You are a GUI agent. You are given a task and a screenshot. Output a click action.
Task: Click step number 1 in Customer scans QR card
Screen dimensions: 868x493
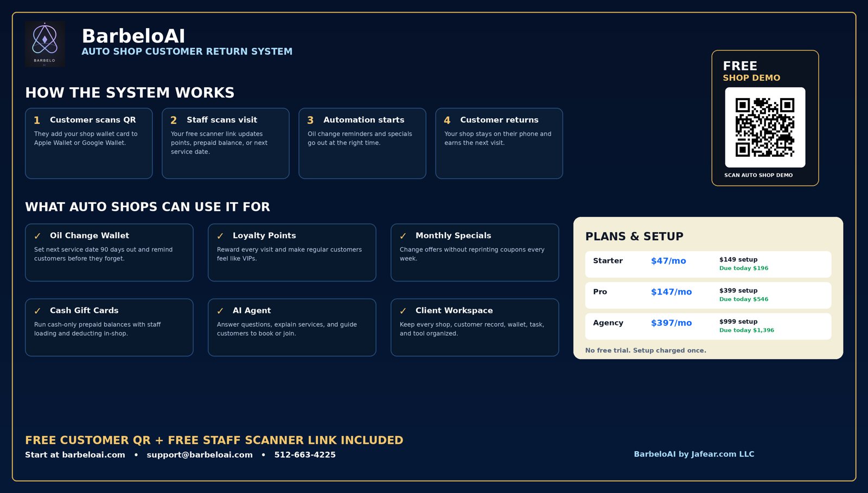click(37, 120)
